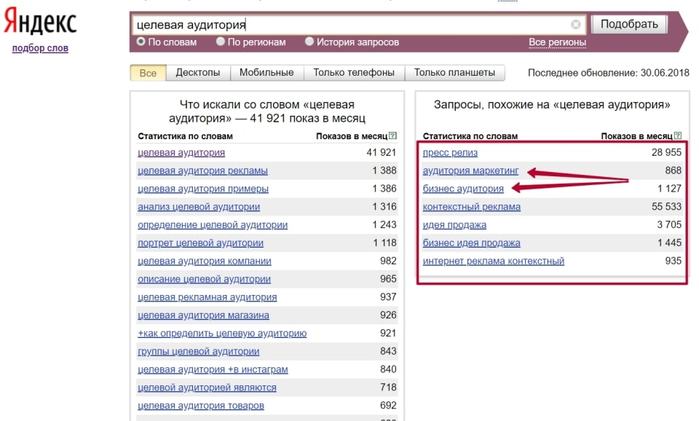Open 'анализ целевой аудитории' link
This screenshot has width=699, height=421.
coord(198,207)
